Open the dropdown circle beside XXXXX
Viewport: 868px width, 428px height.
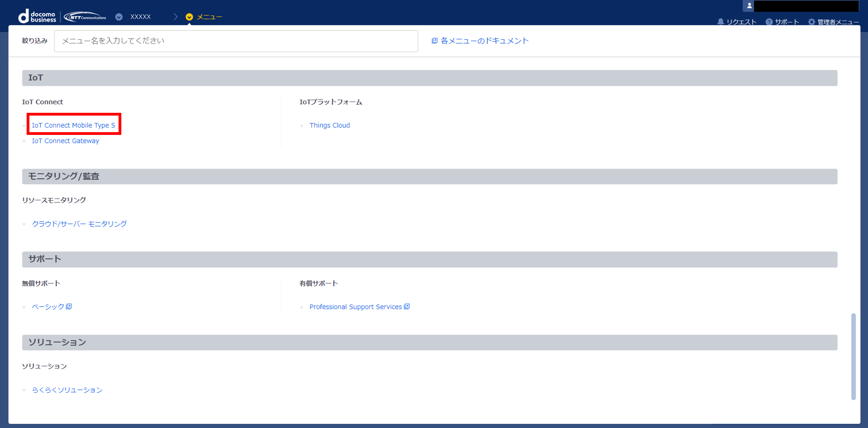click(x=119, y=17)
